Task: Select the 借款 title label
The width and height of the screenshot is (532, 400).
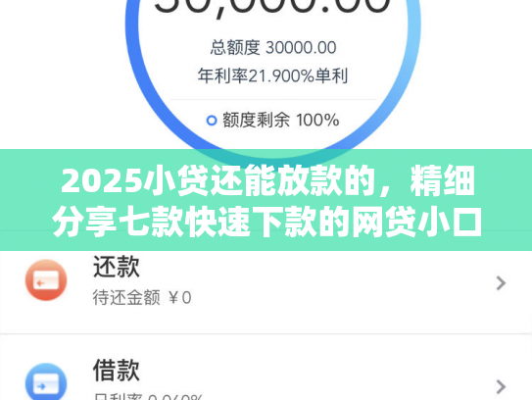Action: (x=116, y=371)
